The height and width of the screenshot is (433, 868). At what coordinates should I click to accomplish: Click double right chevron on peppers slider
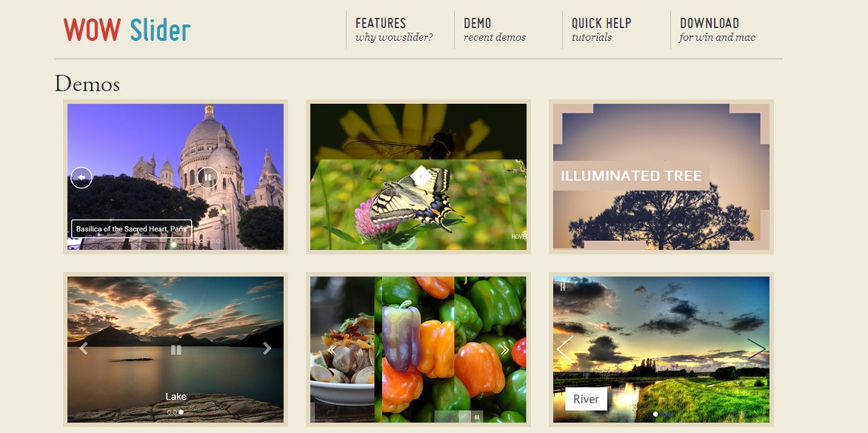504,350
